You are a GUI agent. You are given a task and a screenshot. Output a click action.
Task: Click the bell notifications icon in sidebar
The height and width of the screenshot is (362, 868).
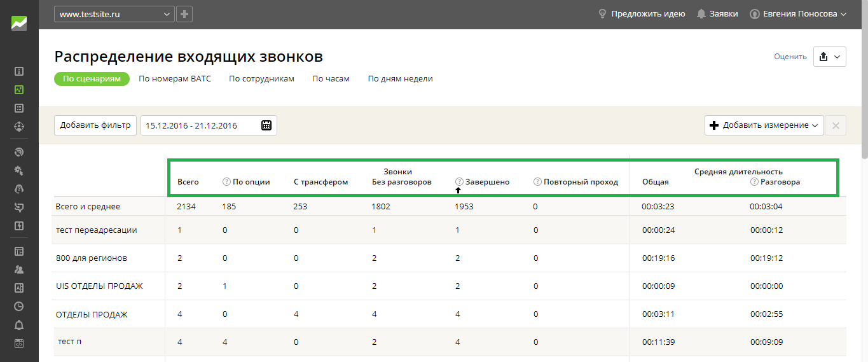tap(19, 326)
